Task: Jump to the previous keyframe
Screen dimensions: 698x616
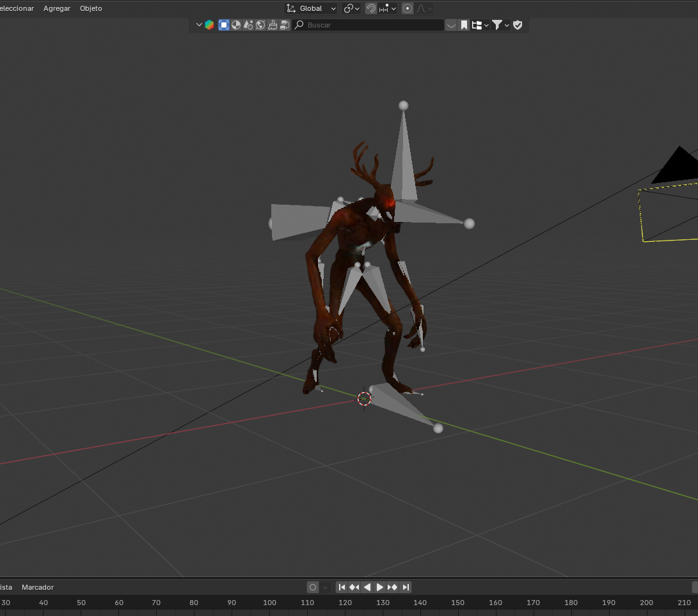Action: [x=354, y=587]
